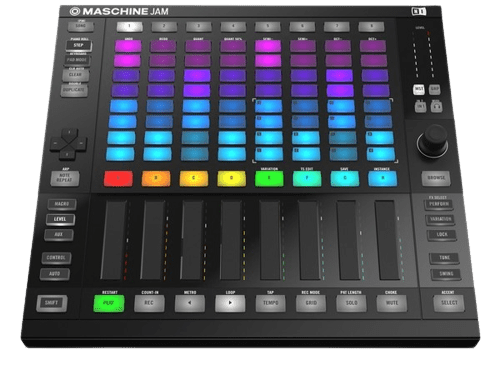
Task: Select scene button 5
Action: [268, 26]
